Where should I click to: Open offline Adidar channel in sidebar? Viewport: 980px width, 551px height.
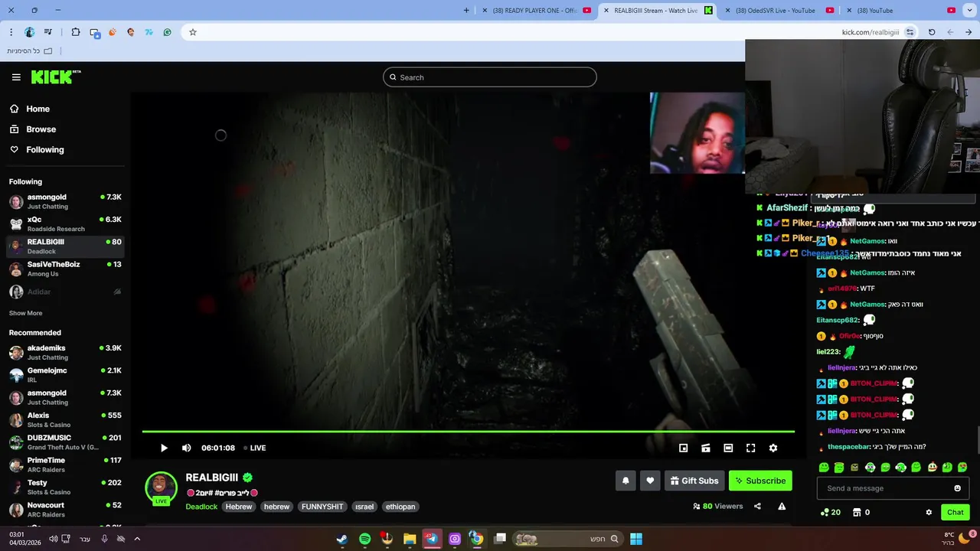tap(65, 292)
